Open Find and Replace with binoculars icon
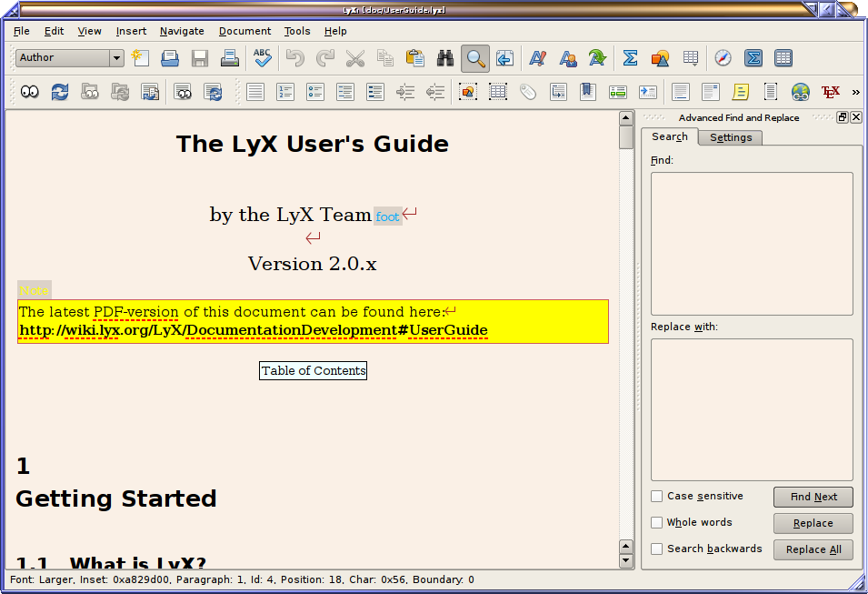This screenshot has width=868, height=594. point(445,58)
